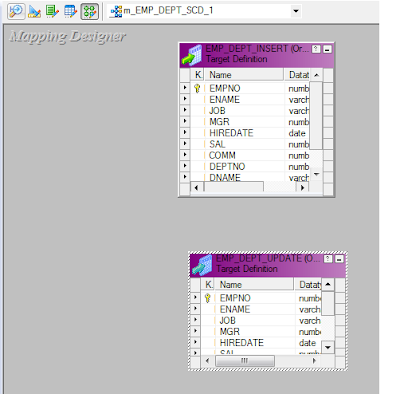Click the input arrow beside HIREDATE in EMP_DEPT_UPDATE
This screenshot has width=400, height=394.
tap(195, 342)
